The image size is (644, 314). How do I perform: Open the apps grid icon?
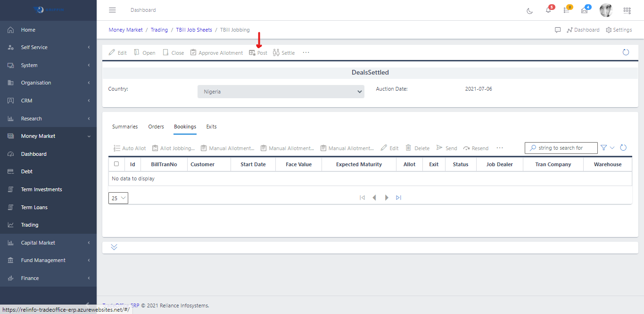pos(627,10)
